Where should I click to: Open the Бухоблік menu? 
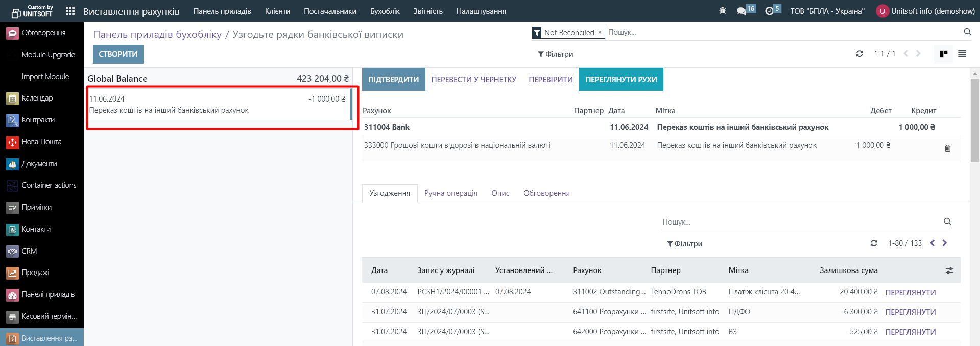[x=385, y=11]
